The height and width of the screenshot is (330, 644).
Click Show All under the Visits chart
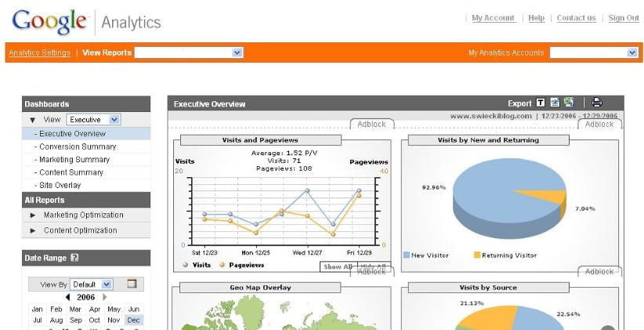pos(338,267)
